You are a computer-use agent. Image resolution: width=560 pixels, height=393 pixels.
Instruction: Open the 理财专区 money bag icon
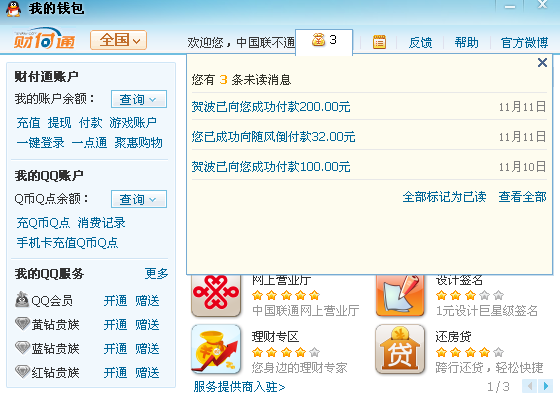tap(216, 349)
